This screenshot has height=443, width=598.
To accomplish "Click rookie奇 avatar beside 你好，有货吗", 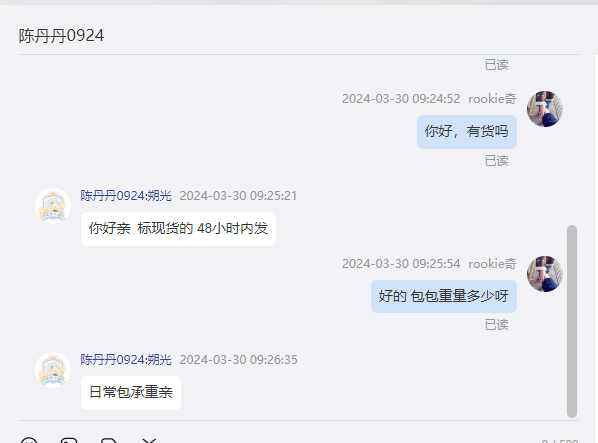I will [x=545, y=109].
